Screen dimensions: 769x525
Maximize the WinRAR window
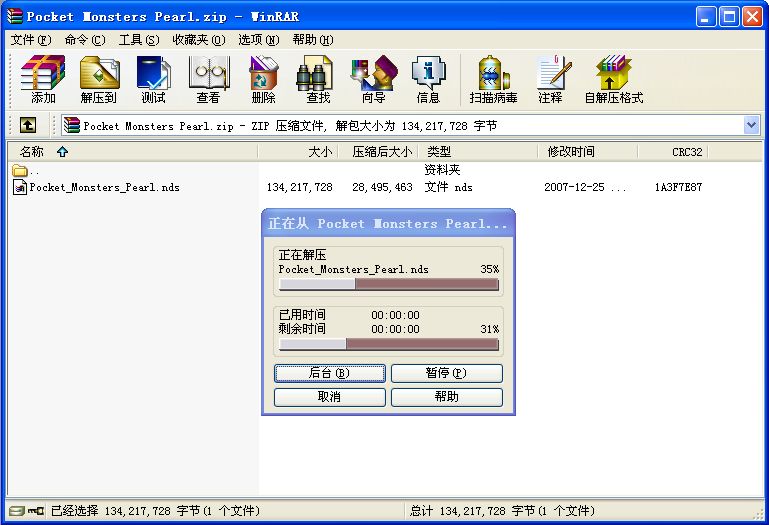coord(729,17)
